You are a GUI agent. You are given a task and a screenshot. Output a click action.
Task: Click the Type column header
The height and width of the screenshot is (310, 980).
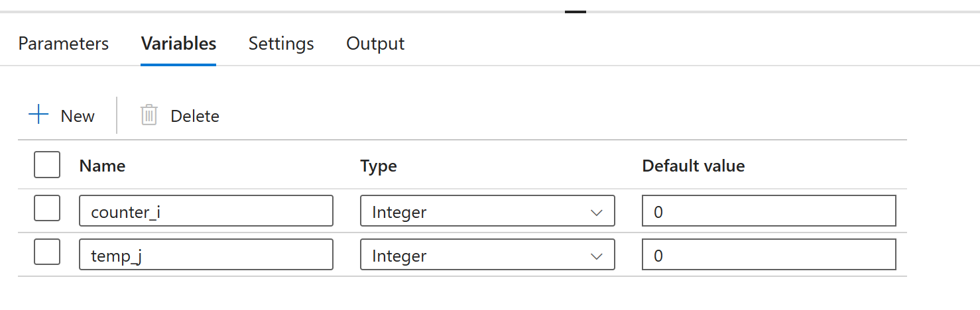pyautogui.click(x=379, y=166)
